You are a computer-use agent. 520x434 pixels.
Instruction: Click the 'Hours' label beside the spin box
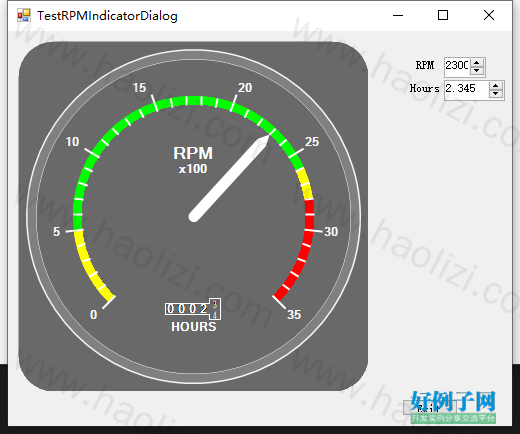click(x=424, y=88)
